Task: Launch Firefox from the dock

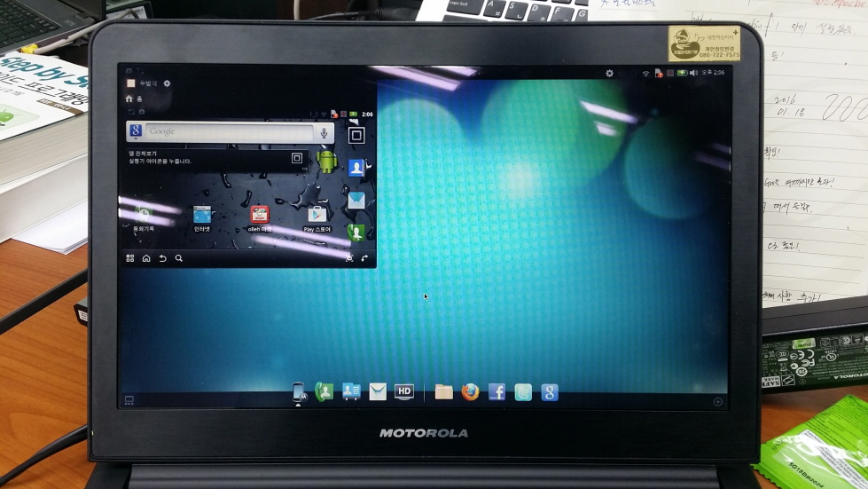Action: (470, 392)
